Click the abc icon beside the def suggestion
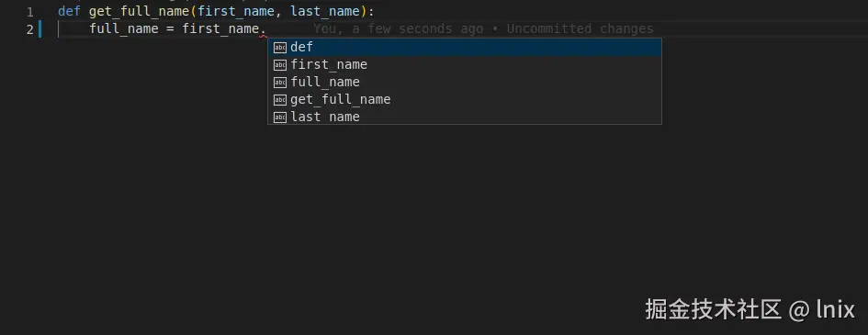 tap(280, 48)
